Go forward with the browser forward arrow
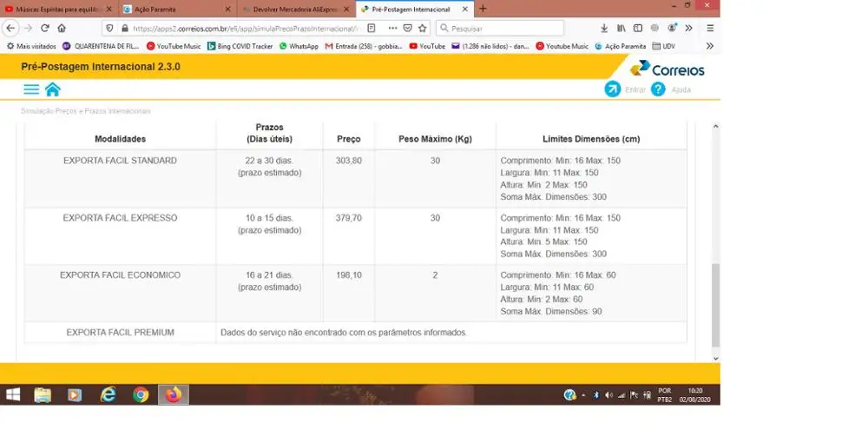This screenshot has height=423, width=868. coord(29,29)
